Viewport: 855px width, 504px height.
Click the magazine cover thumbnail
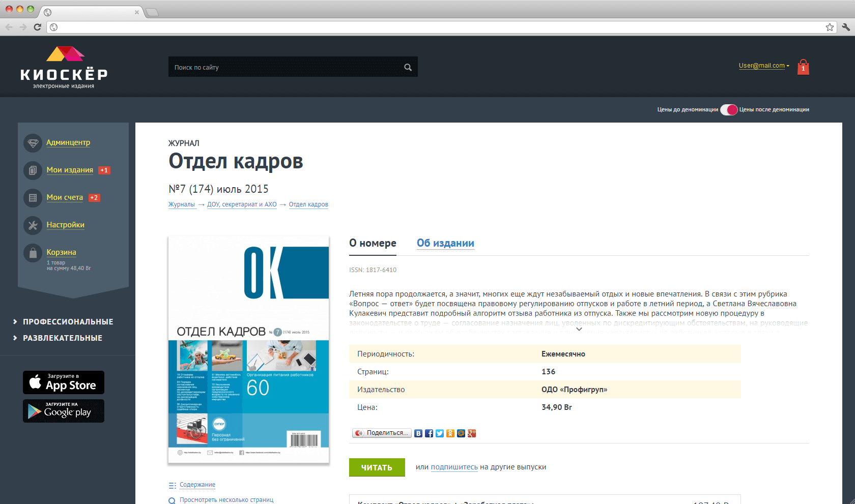[249, 350]
